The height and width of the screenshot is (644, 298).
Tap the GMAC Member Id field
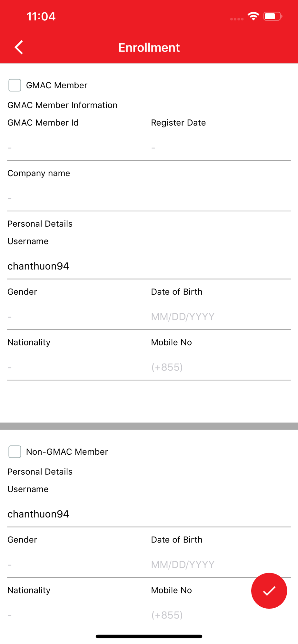pos(74,148)
